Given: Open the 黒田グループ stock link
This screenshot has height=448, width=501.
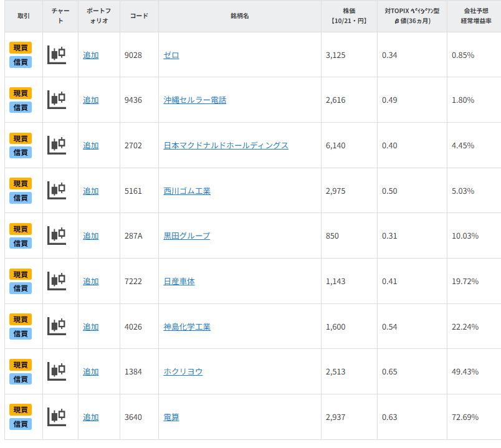Looking at the screenshot, I should 186,236.
